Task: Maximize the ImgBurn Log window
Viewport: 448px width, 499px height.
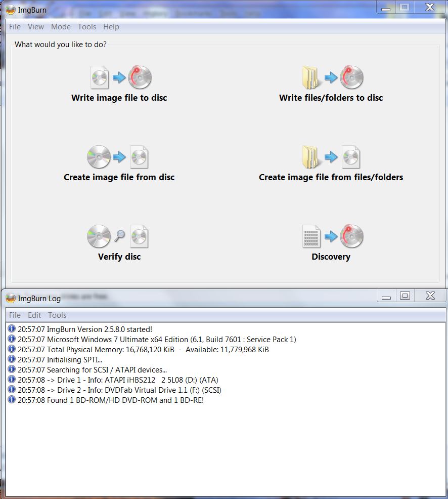Action: [x=405, y=296]
